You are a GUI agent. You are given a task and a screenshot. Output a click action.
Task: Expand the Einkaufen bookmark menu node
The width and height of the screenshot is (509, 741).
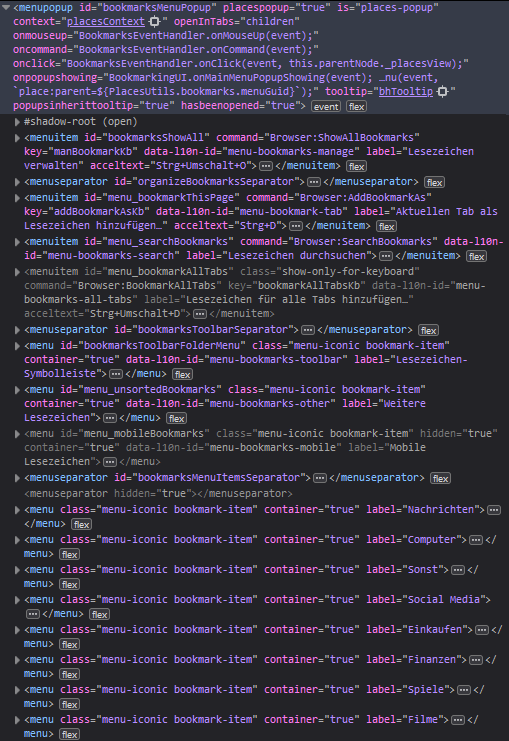click(x=17, y=630)
